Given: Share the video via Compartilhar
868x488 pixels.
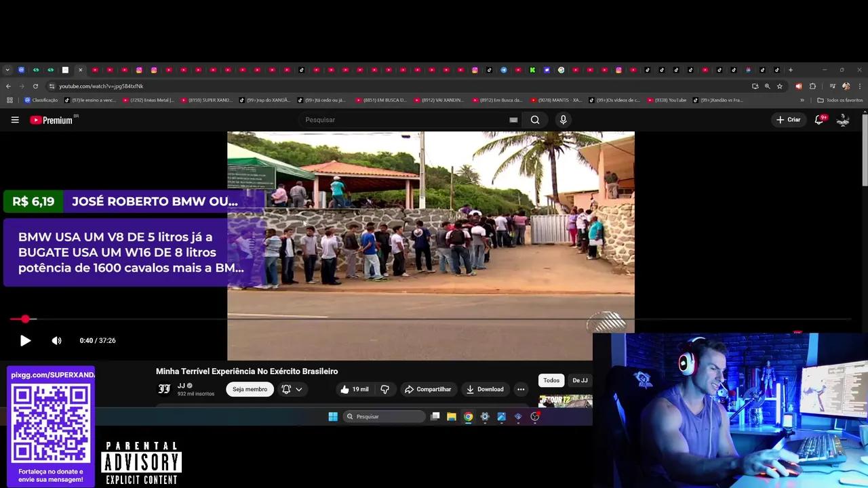Looking at the screenshot, I should [428, 389].
